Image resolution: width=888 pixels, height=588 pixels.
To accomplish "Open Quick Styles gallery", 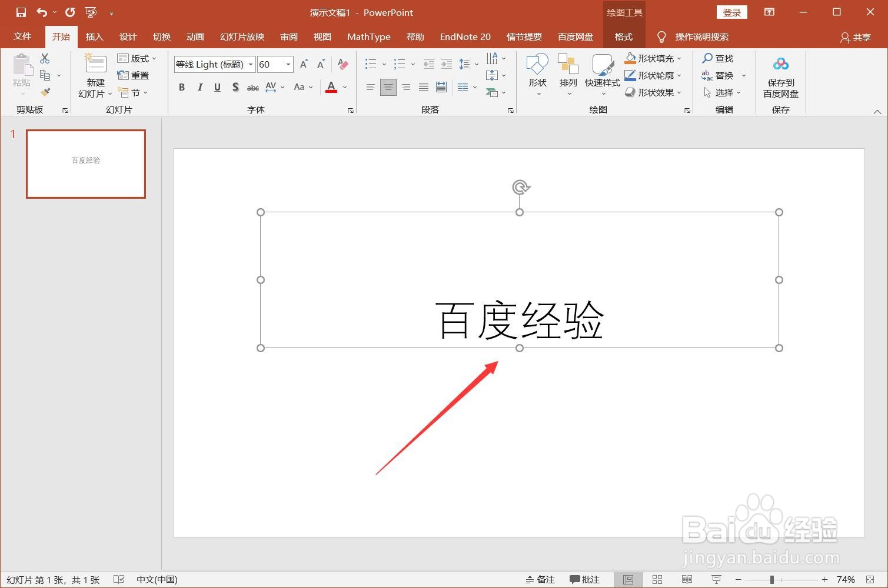I will coord(603,75).
